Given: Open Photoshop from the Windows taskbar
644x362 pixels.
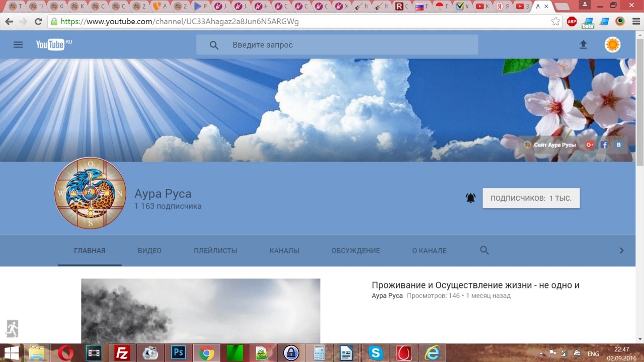Looking at the screenshot, I should pyautogui.click(x=178, y=353).
